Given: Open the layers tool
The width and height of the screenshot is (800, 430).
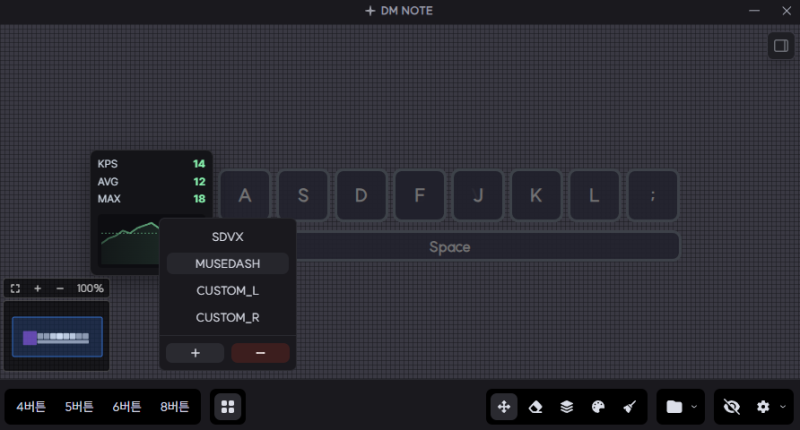Looking at the screenshot, I should (x=567, y=407).
